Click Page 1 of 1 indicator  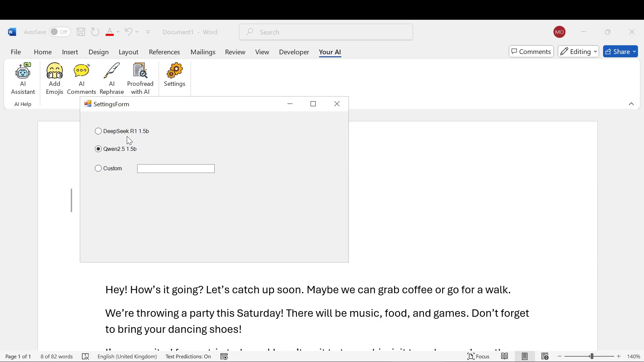18,357
